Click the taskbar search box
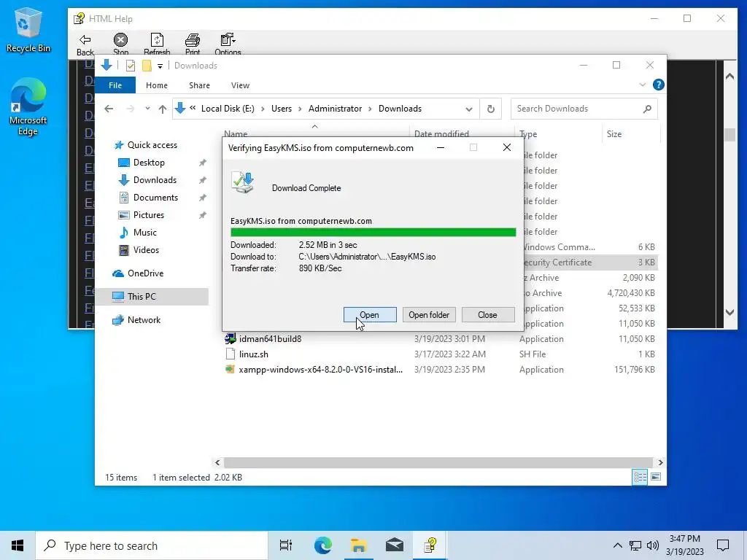 coord(152,545)
